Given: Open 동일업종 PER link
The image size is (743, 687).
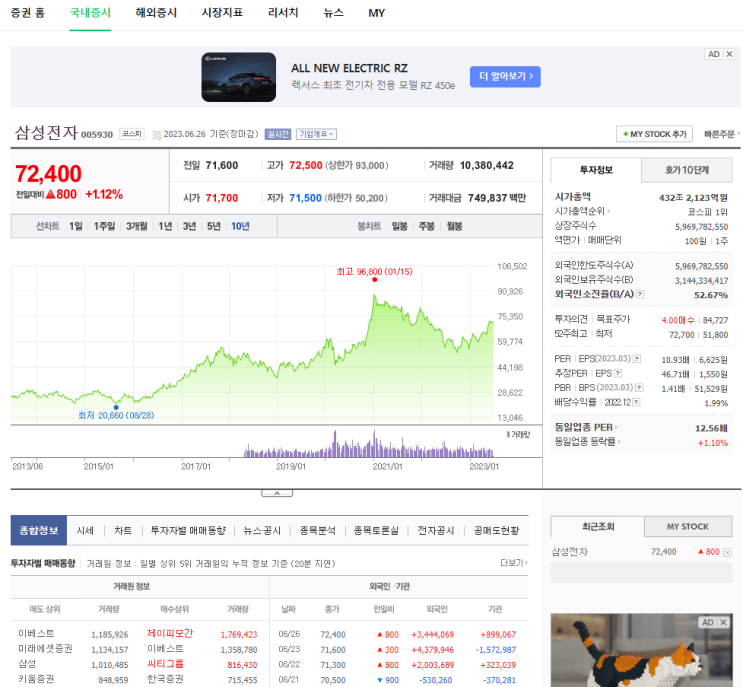Looking at the screenshot, I should 586,427.
